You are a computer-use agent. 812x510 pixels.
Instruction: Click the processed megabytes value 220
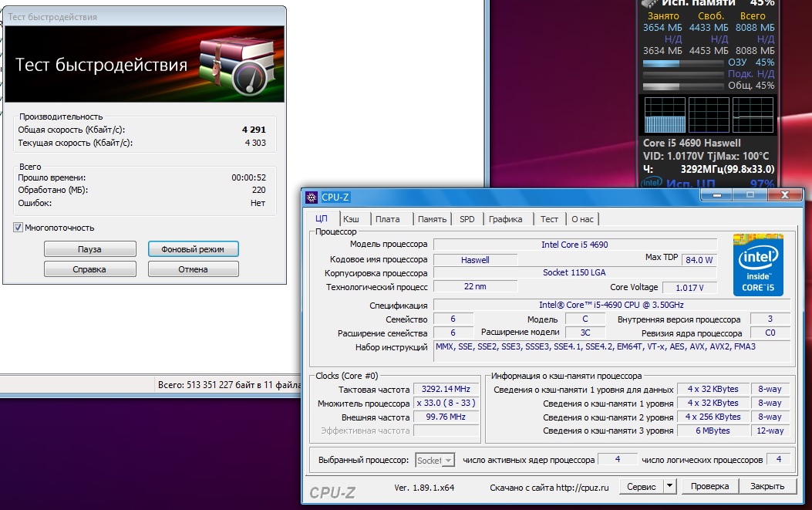click(259, 191)
